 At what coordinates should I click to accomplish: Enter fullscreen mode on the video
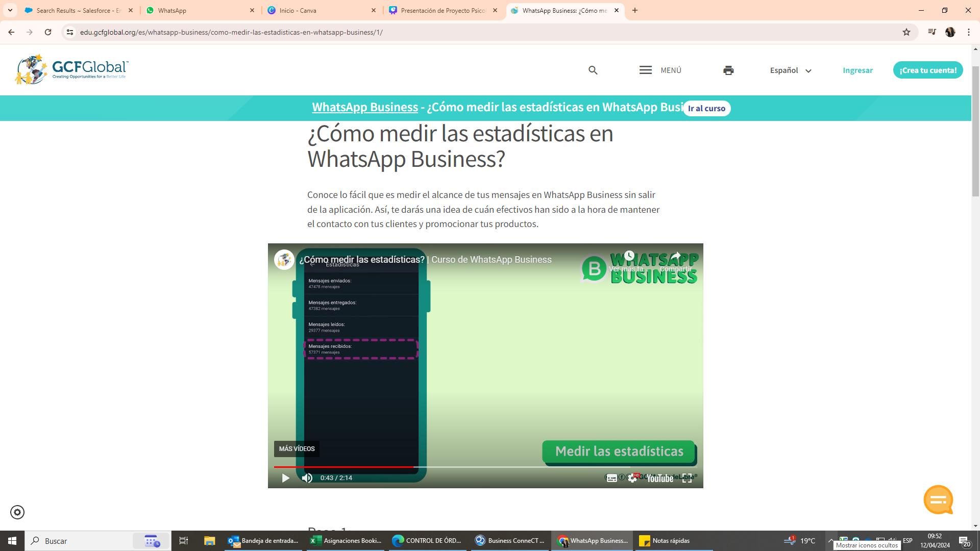pyautogui.click(x=687, y=478)
